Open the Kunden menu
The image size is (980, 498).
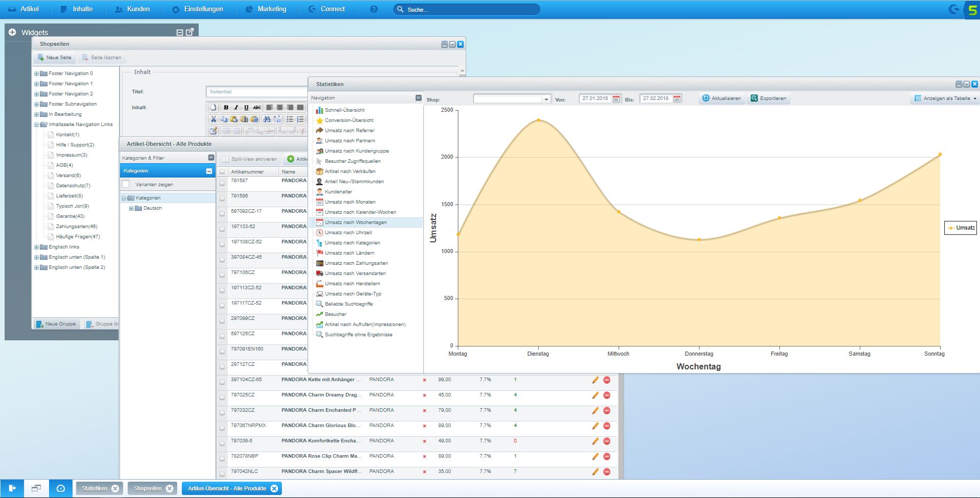pyautogui.click(x=132, y=9)
